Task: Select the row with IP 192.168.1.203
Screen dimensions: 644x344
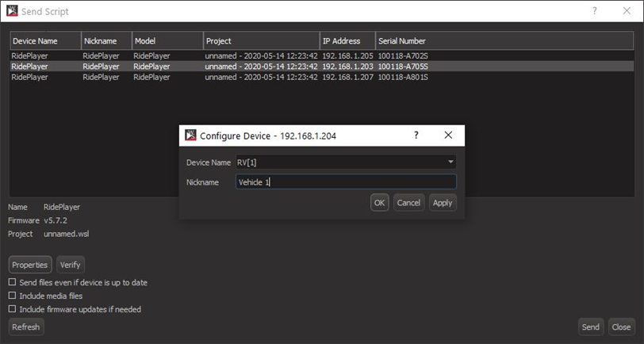Action: (322, 67)
